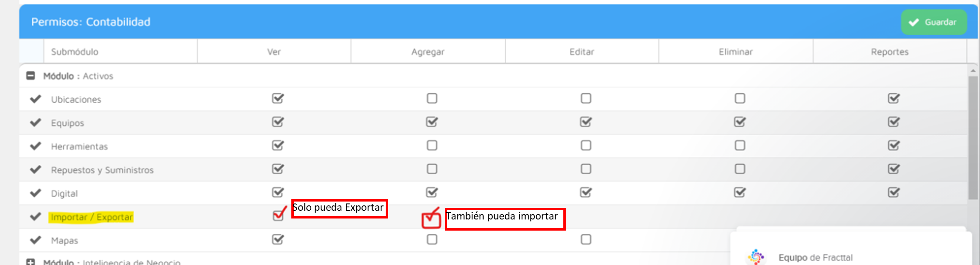This screenshot has width=980, height=265.
Task: Click the vertical scrollbar thumb
Action: click(x=973, y=137)
